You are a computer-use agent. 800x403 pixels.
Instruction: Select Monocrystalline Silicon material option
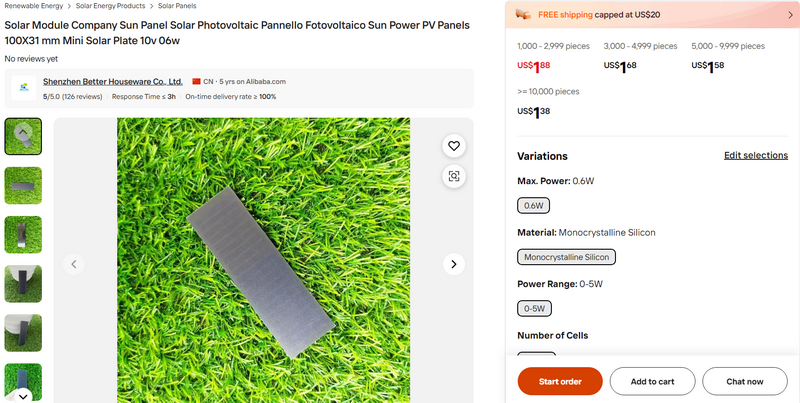(x=567, y=257)
